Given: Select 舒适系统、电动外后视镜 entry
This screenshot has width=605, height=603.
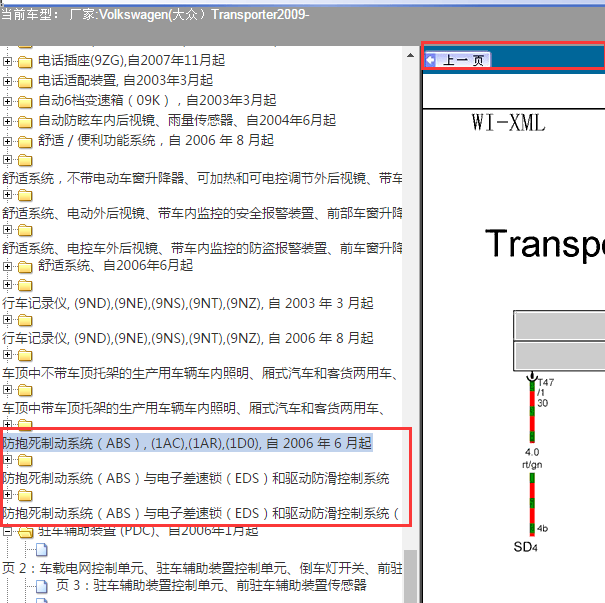Looking at the screenshot, I should [202, 213].
